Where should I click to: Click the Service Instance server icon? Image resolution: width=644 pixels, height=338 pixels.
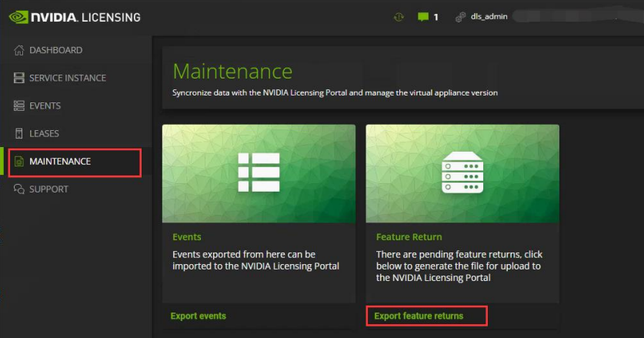[19, 78]
